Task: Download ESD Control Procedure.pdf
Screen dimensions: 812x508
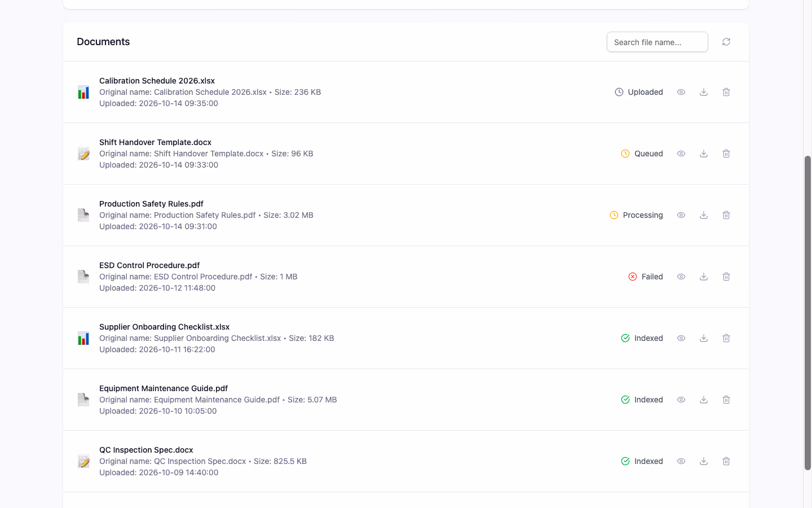Action: click(x=704, y=277)
